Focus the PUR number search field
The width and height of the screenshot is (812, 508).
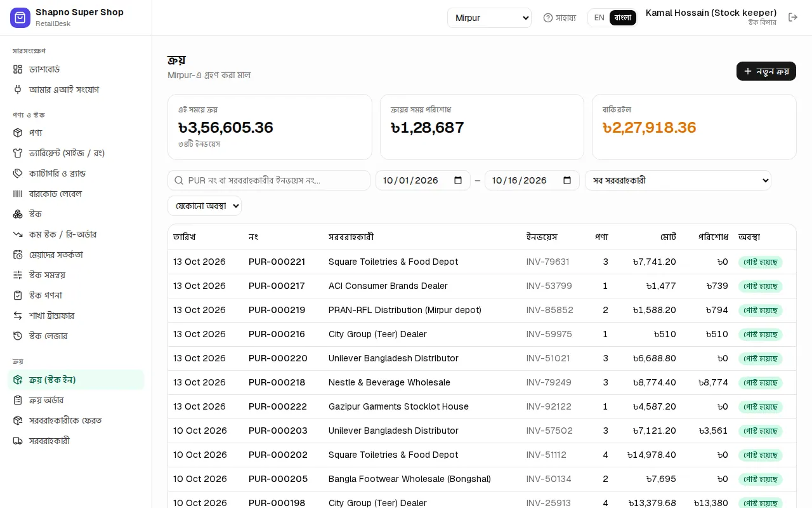tap(269, 180)
